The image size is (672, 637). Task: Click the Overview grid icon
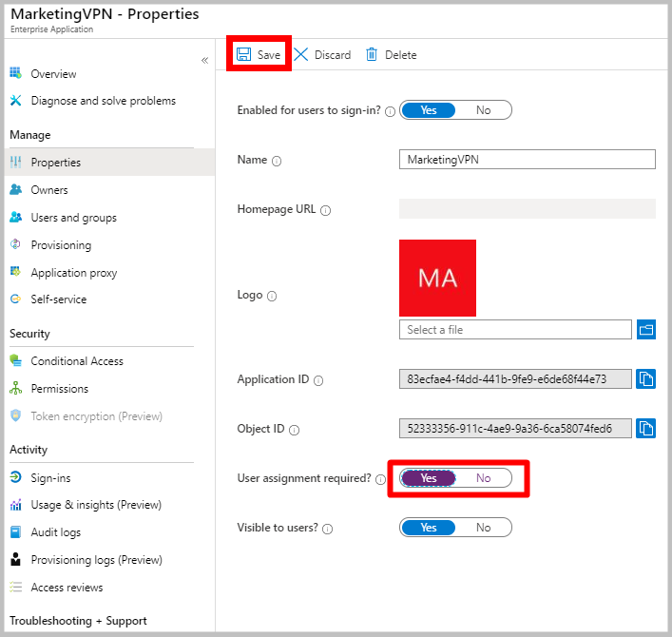click(x=16, y=73)
